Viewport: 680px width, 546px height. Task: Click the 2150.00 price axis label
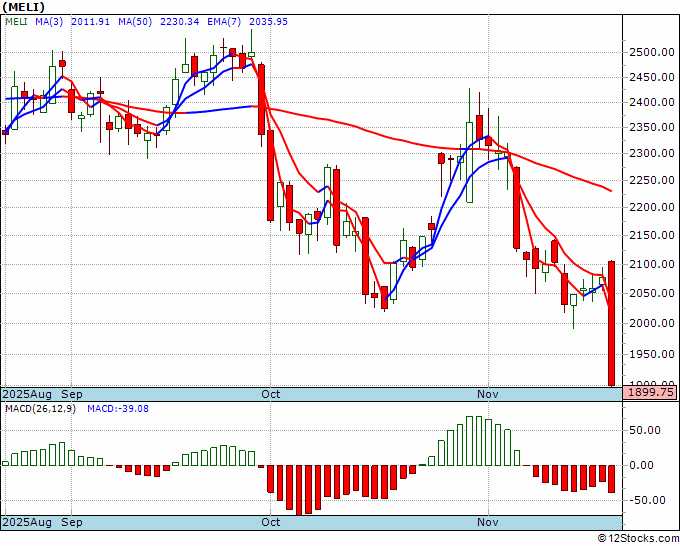[x=651, y=235]
